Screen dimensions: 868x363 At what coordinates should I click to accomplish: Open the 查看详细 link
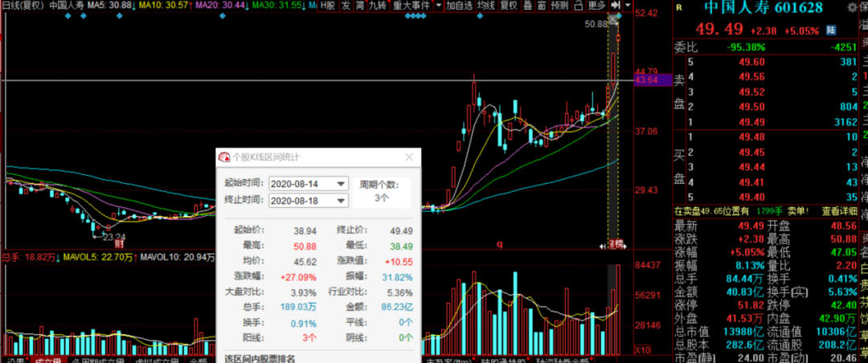click(839, 211)
